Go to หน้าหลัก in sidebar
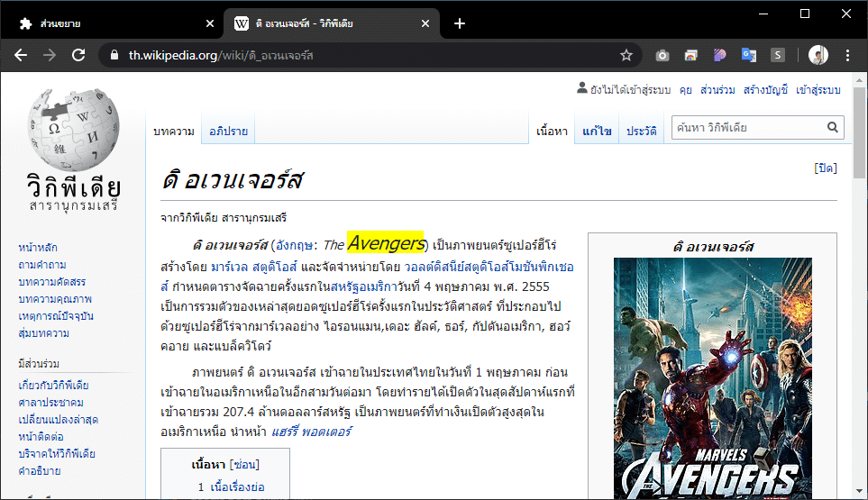 pos(38,248)
